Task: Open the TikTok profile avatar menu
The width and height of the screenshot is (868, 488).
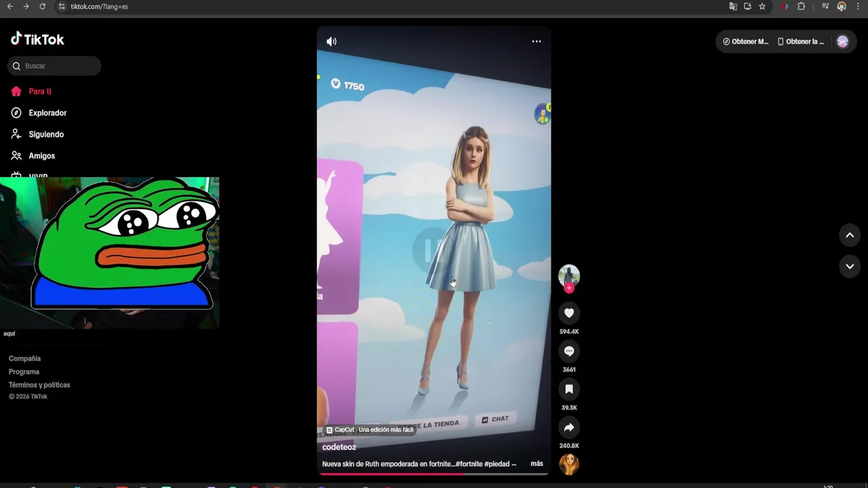Action: 842,41
